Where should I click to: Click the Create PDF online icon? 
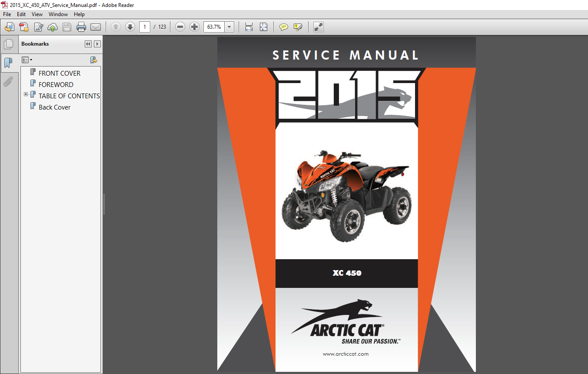24,27
